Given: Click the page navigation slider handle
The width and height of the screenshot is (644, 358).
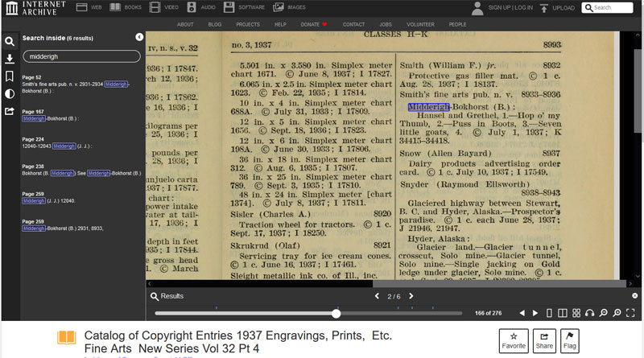Looking at the screenshot, I should pyautogui.click(x=336, y=313).
